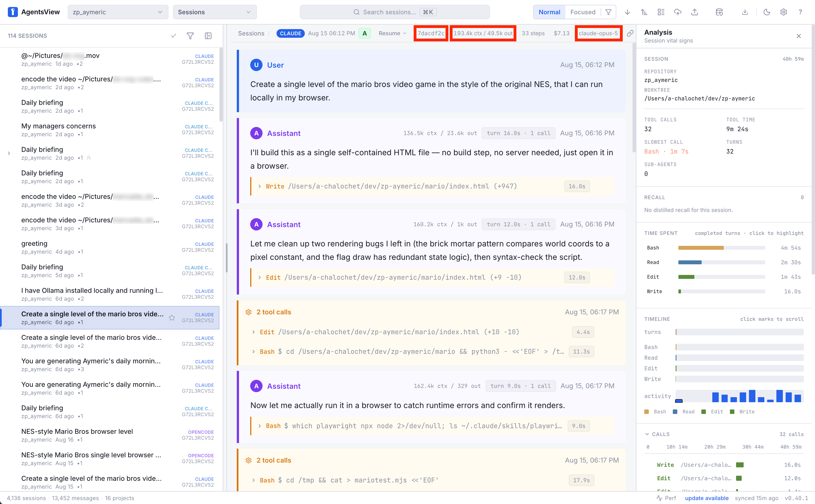
Task: Click the 'turn 16.0s · 1 call' badge
Action: pos(518,133)
